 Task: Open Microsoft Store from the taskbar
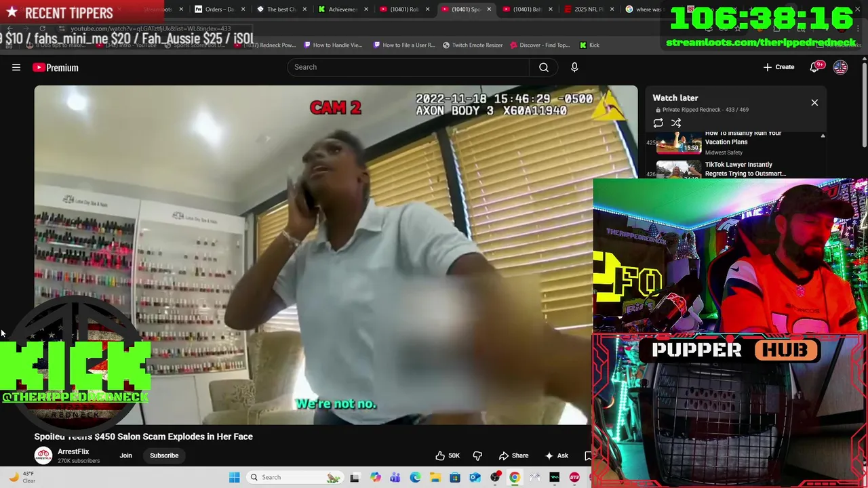pyautogui.click(x=455, y=477)
